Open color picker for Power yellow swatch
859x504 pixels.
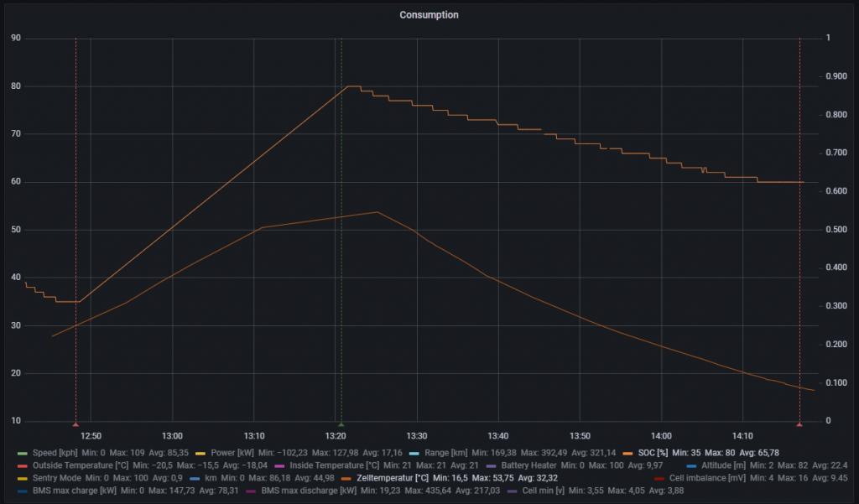[200, 454]
